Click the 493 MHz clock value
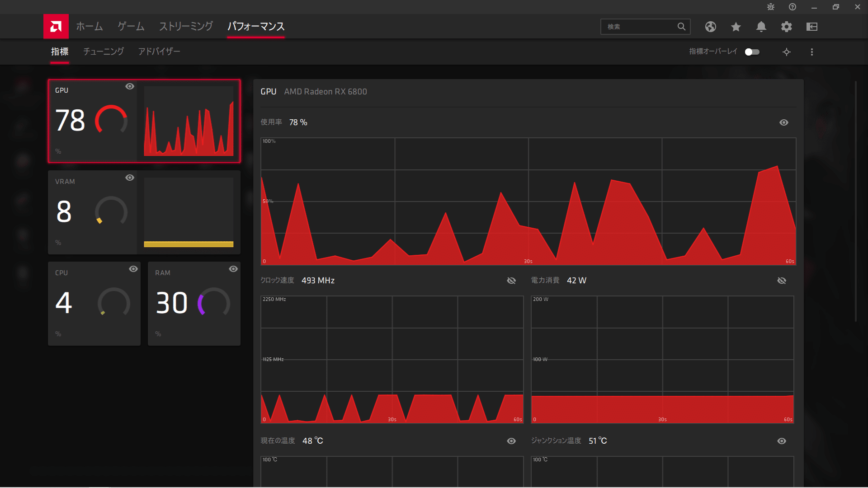 click(318, 281)
